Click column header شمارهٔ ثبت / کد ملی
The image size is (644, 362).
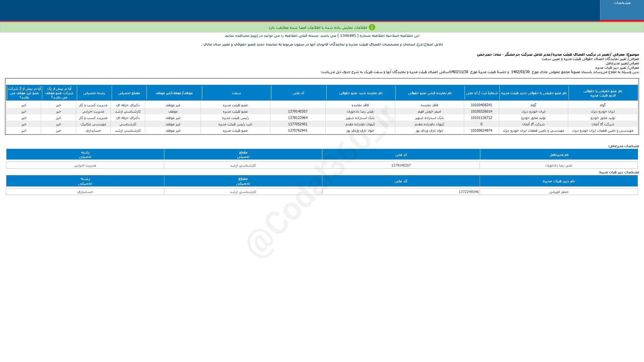[x=482, y=93]
